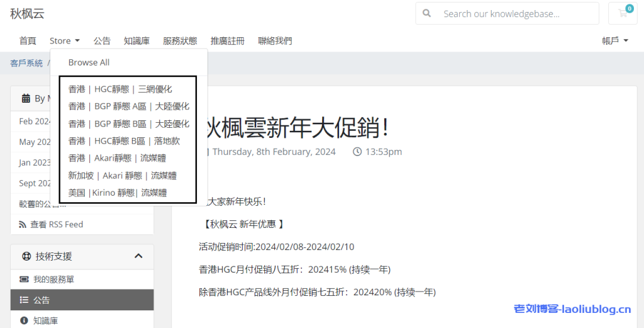
Task: Select 新加坡 | Akari 靜態 | 流媒體 option
Action: coord(122,176)
